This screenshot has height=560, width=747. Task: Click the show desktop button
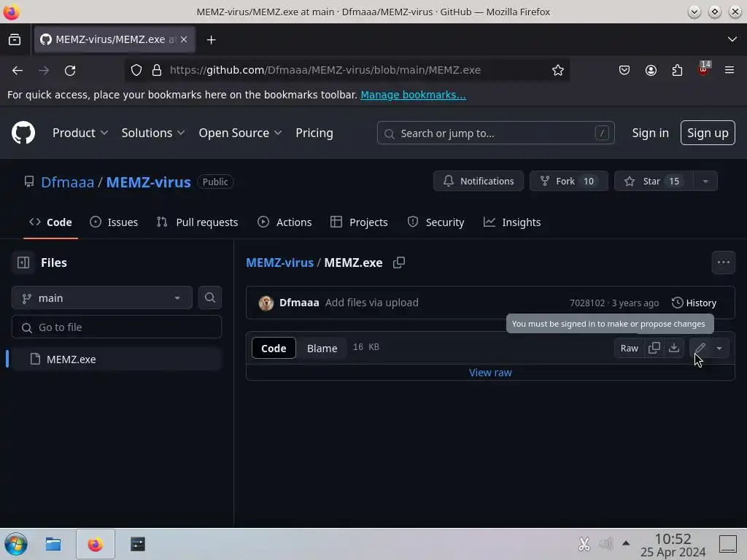tap(728, 543)
